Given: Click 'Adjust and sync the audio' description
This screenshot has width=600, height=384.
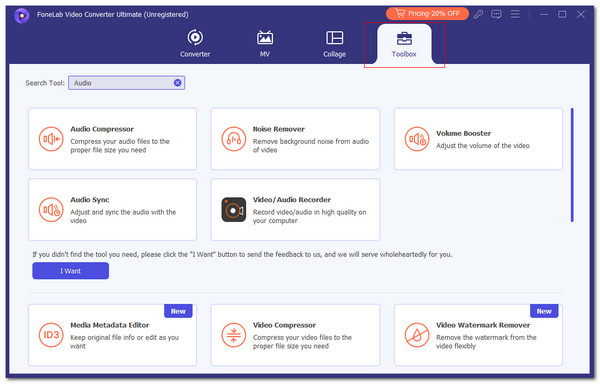Looking at the screenshot, I should [123, 216].
